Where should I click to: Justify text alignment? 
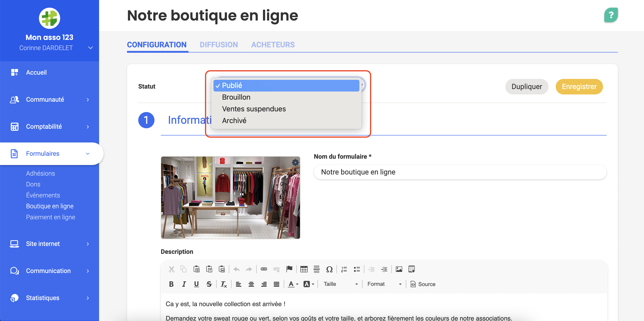point(276,284)
